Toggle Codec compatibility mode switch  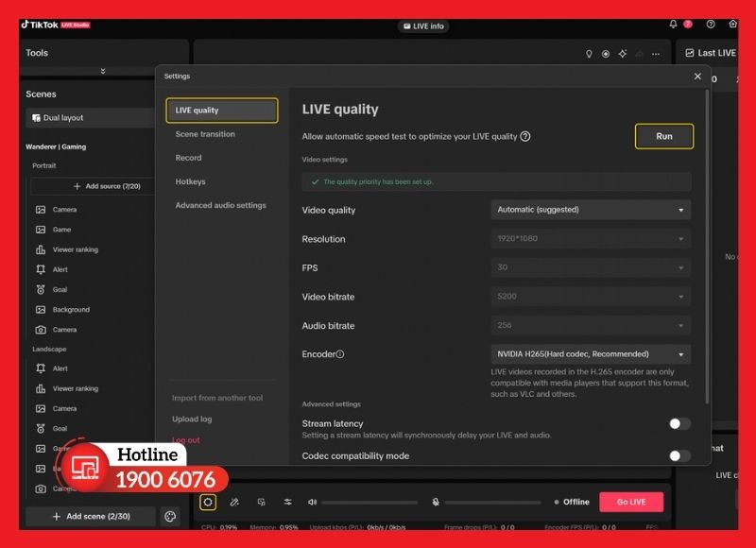point(679,456)
